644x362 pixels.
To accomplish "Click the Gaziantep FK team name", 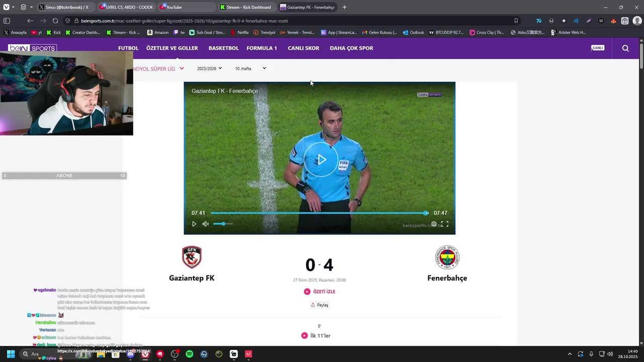I will coord(192,278).
